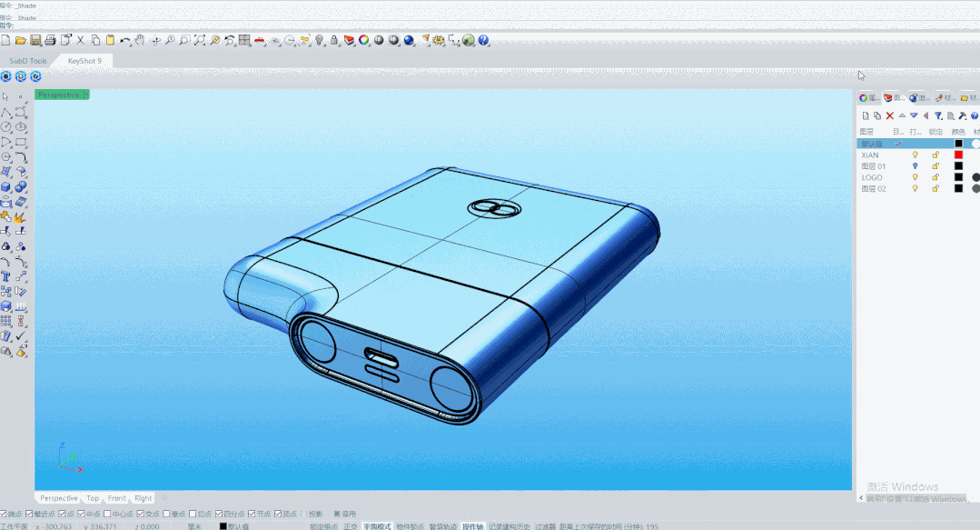Toggle the 四分点 osnap checkbox
This screenshot has width=980, height=530.
(x=219, y=514)
